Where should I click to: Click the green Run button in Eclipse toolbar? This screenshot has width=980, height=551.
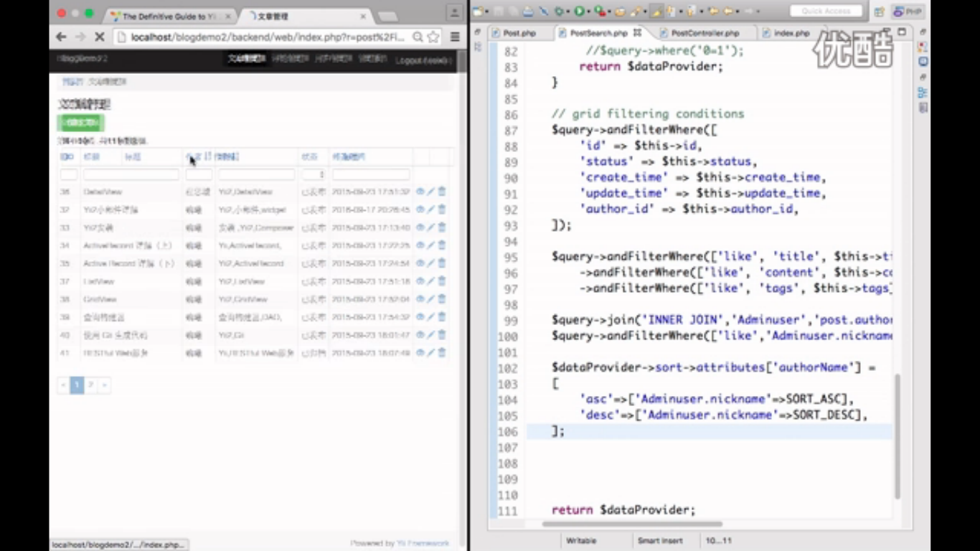pyautogui.click(x=579, y=11)
